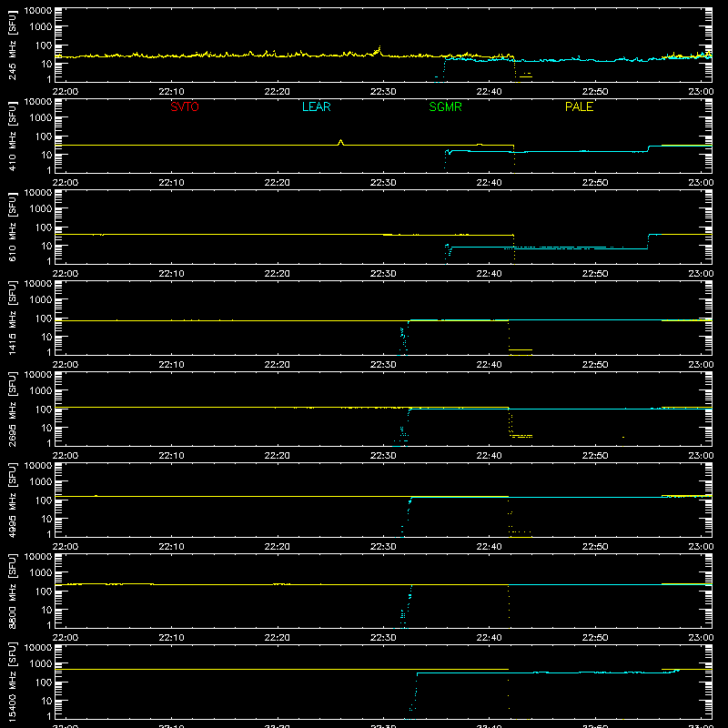Viewport: 728px width, 728px height.
Task: Select the 2695 MHz [SFU] axis title
Action: point(13,409)
